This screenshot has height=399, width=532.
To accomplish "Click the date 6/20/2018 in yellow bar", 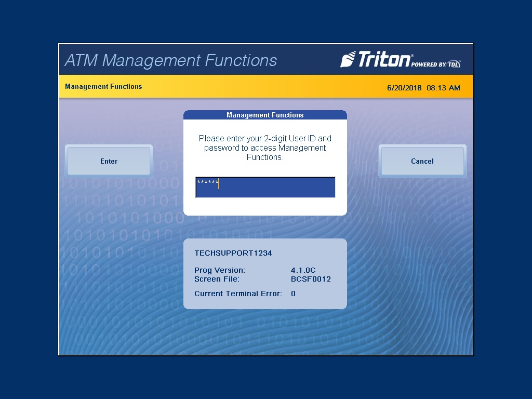I will point(404,88).
